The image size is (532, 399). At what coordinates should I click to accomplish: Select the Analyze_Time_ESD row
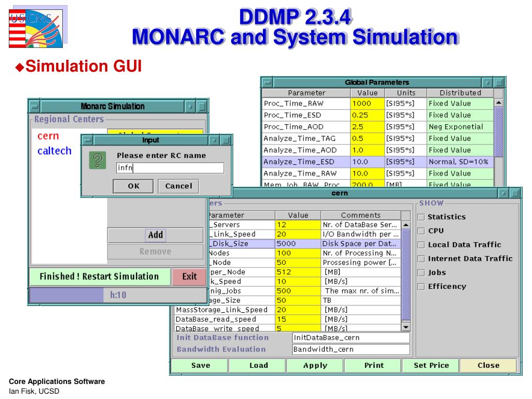click(378, 162)
